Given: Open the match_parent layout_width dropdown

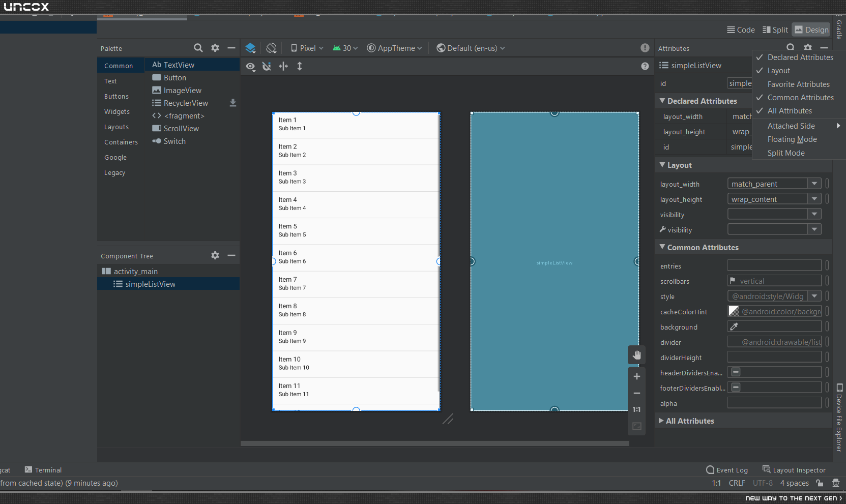Looking at the screenshot, I should 814,184.
